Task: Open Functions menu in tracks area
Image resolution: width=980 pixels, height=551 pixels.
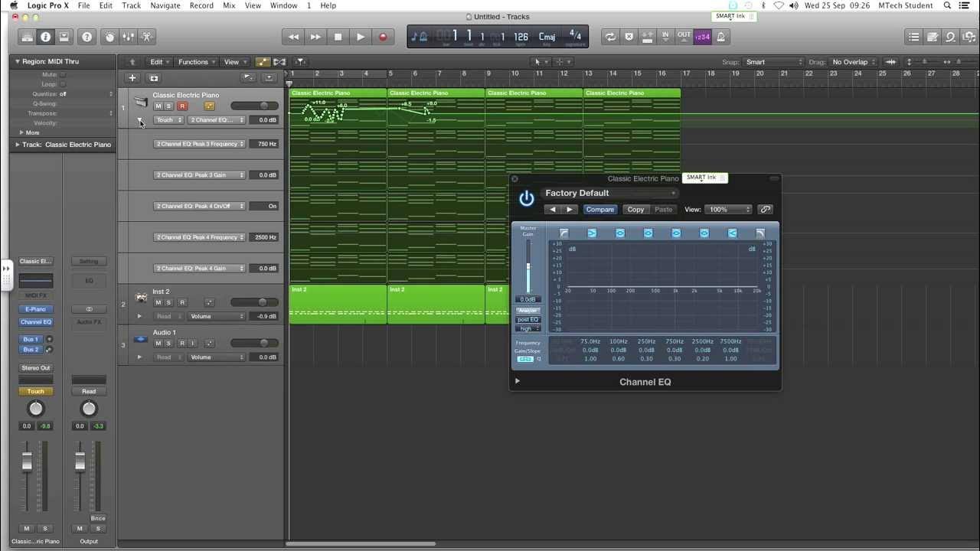Action: click(196, 62)
